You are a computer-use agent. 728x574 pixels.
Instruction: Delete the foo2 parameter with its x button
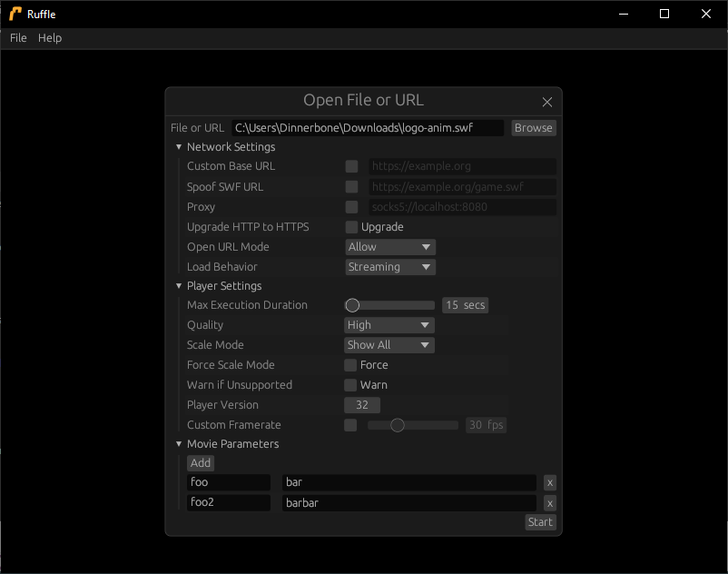(x=549, y=503)
